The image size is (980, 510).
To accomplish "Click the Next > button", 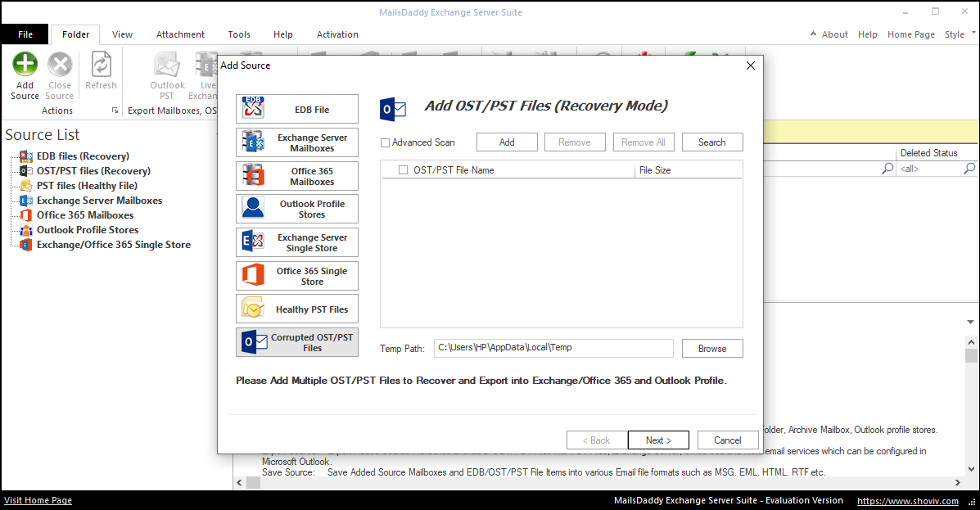I will coord(658,440).
